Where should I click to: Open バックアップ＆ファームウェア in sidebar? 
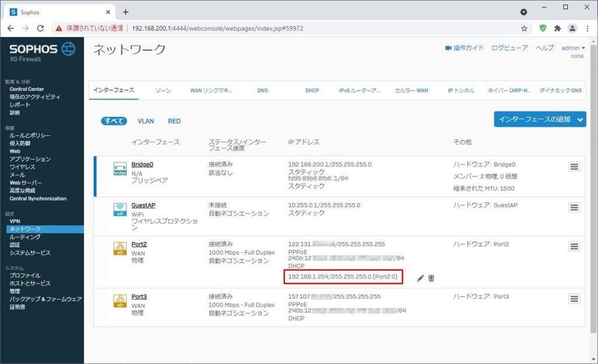[46, 299]
